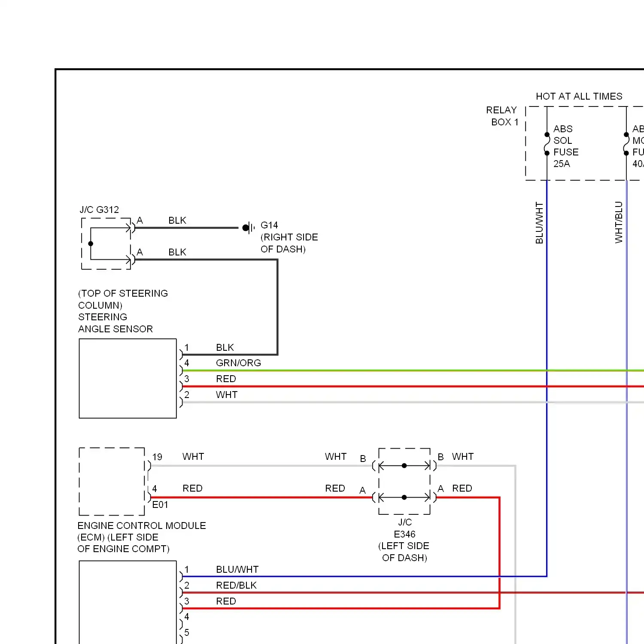Select the vertical BLU/WHT wire label
Viewport: 644px width, 644px height.
point(539,223)
